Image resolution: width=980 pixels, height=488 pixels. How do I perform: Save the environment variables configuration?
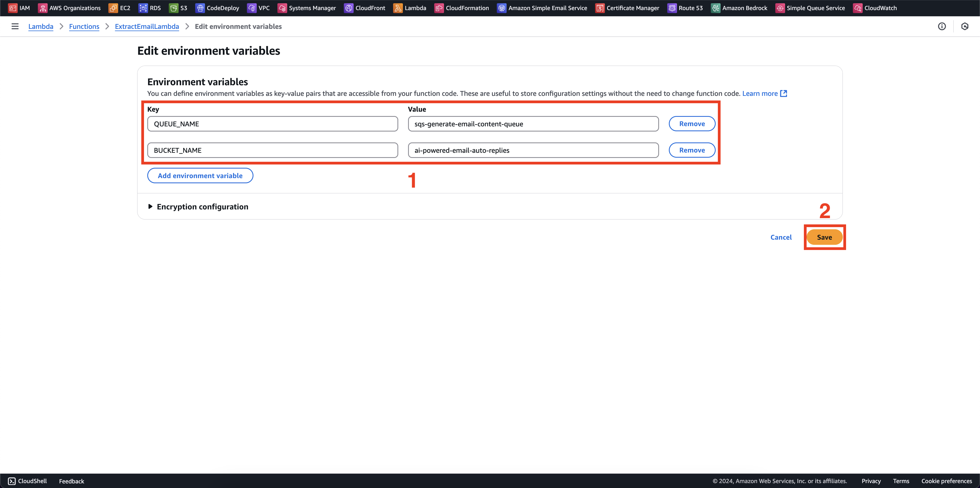tap(824, 237)
